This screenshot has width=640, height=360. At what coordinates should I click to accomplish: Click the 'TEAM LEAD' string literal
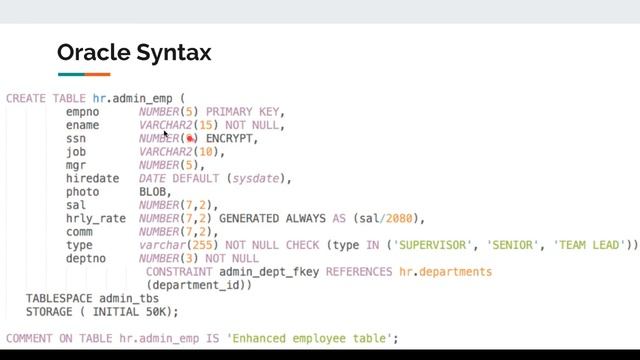(x=589, y=245)
